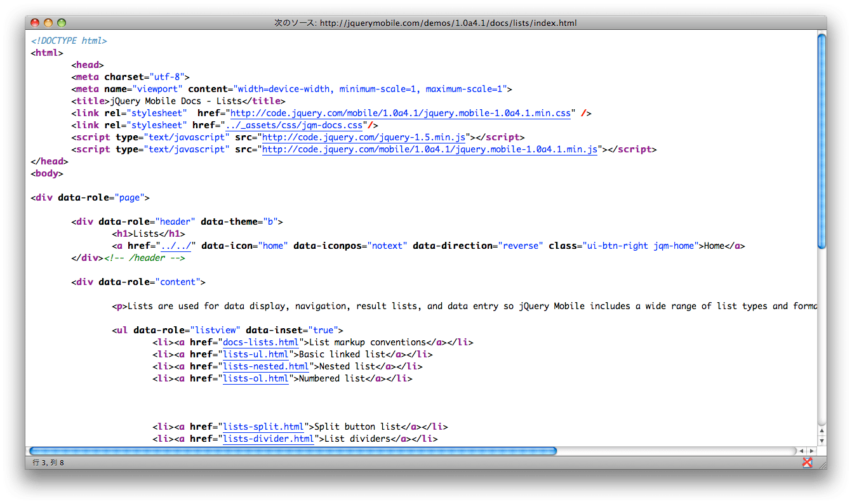Click the horizontal scrollbar right arrow
This screenshot has height=504, width=852.
point(811,451)
